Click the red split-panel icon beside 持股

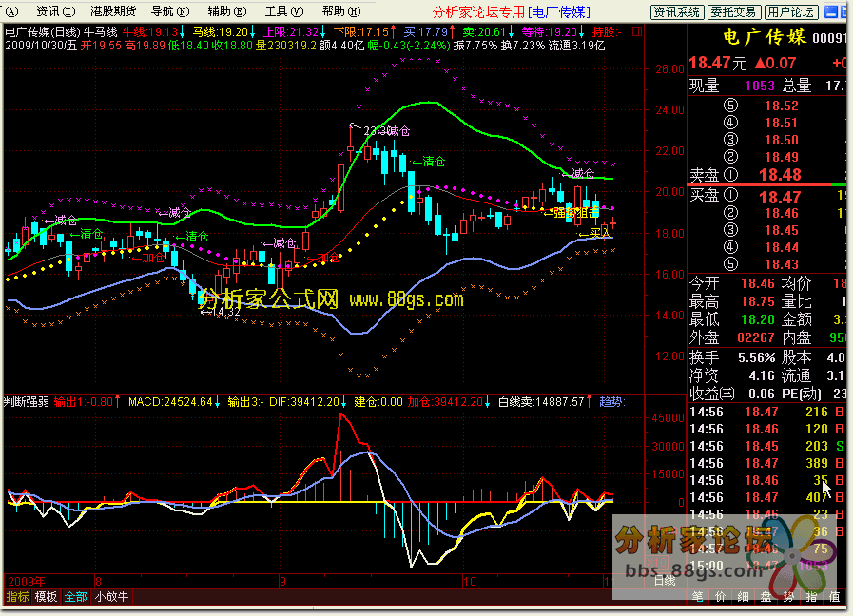point(637,32)
